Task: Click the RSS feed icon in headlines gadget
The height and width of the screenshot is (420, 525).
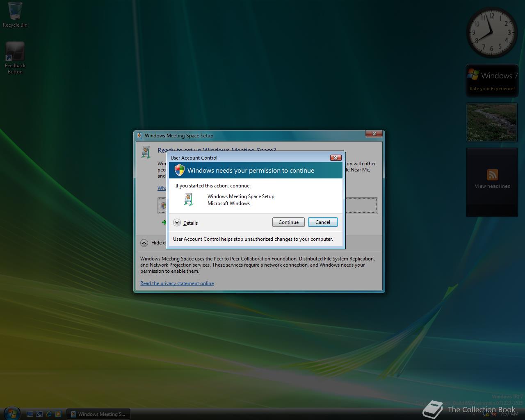Action: pyautogui.click(x=492, y=175)
